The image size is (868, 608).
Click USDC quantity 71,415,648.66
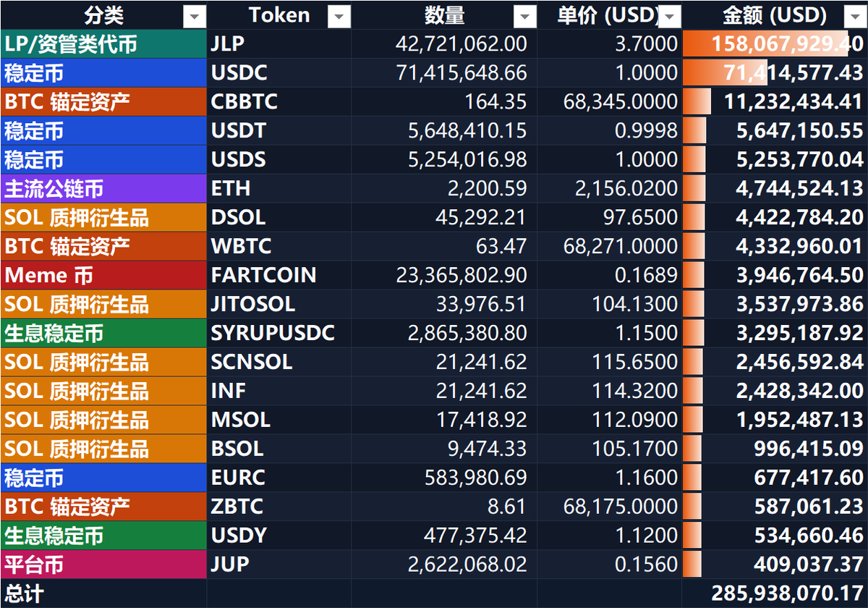click(444, 72)
